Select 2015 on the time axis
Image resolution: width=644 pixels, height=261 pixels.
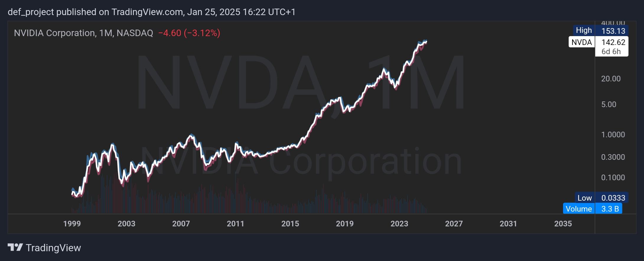point(290,224)
